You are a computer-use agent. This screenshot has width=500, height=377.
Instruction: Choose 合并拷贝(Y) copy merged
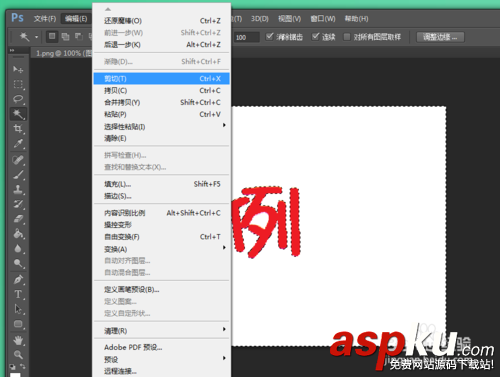click(x=161, y=102)
